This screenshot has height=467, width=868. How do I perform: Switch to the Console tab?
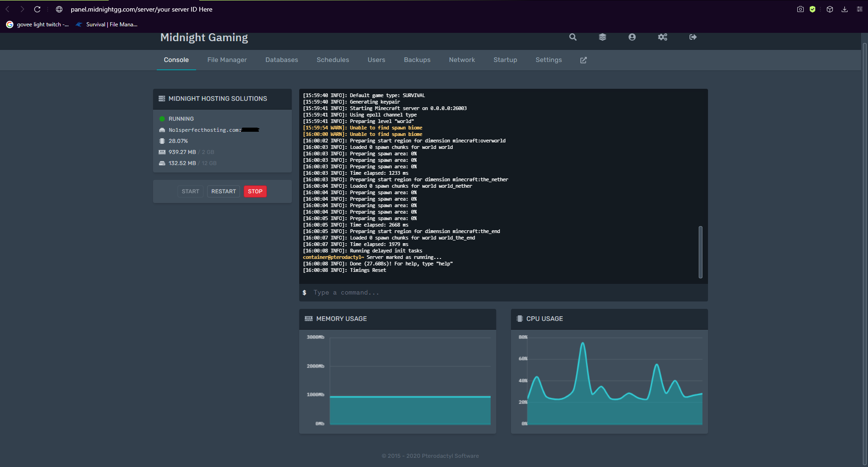point(176,60)
